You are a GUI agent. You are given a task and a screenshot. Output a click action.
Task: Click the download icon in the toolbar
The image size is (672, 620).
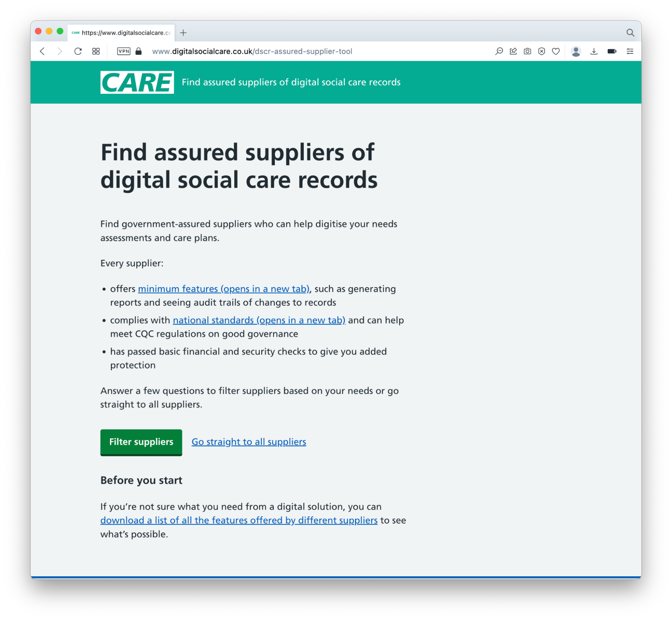coord(593,51)
